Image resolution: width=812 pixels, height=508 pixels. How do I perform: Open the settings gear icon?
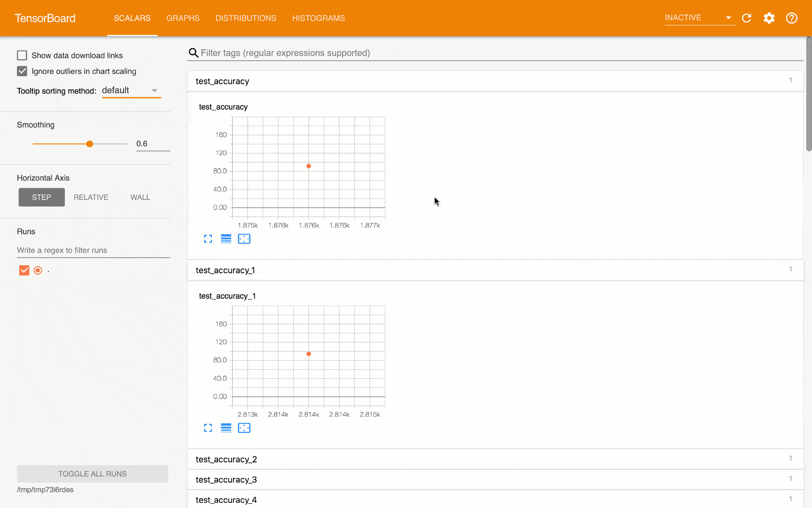pos(769,18)
